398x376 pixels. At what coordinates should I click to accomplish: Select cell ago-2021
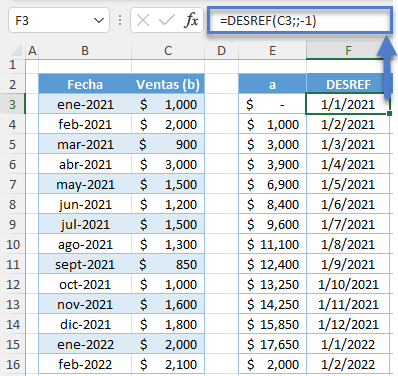[x=85, y=244]
